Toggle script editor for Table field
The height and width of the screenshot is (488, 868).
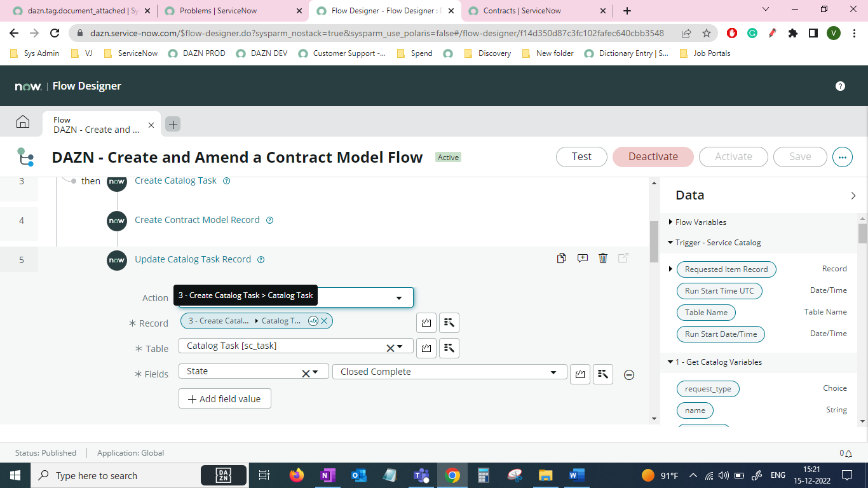coord(426,348)
